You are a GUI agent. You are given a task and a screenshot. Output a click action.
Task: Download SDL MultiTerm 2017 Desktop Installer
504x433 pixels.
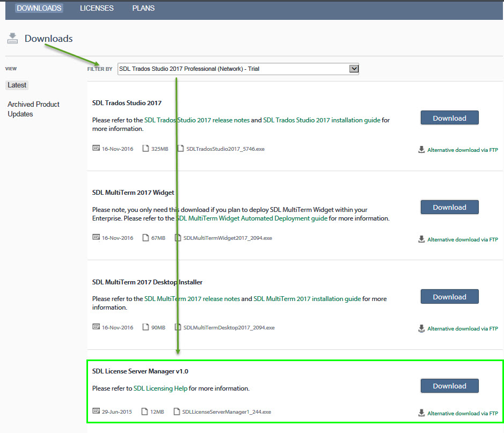[449, 297]
